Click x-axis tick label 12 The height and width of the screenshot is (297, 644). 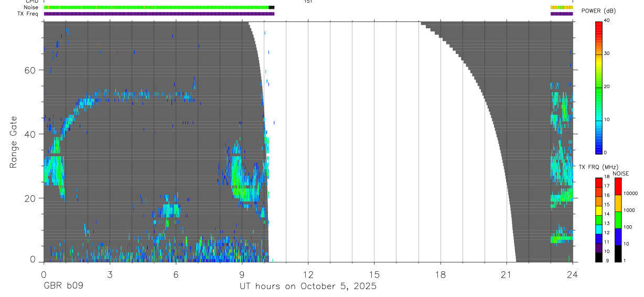308,274
